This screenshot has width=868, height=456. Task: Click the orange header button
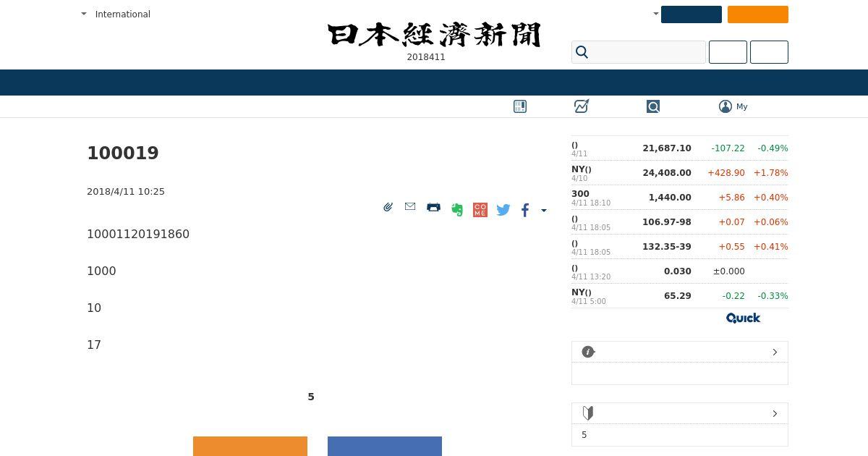point(758,14)
